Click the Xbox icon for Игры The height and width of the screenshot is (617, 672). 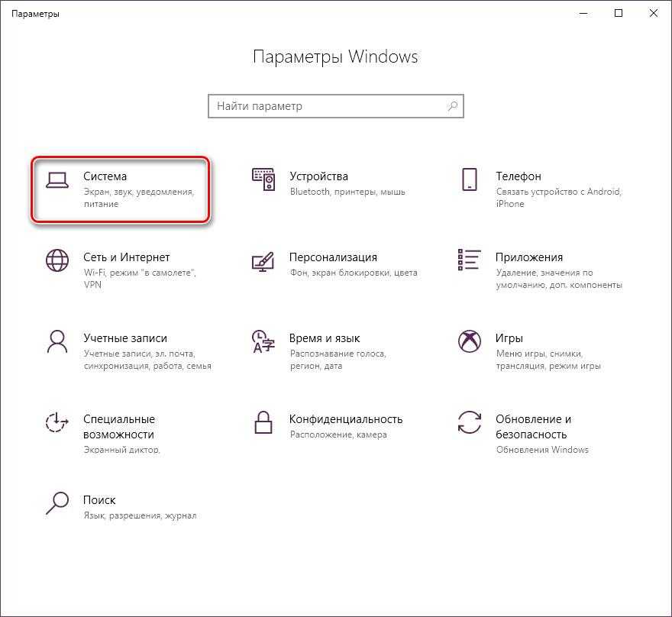coord(469,341)
